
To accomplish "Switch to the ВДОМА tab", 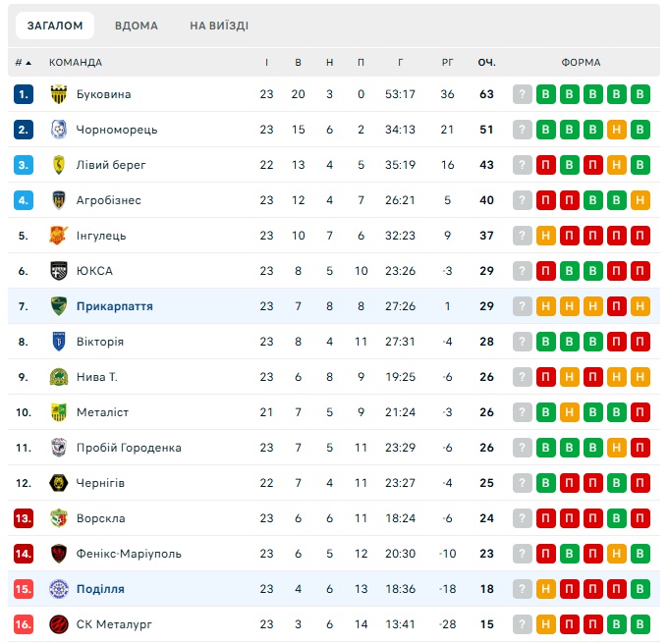I will coord(136,26).
